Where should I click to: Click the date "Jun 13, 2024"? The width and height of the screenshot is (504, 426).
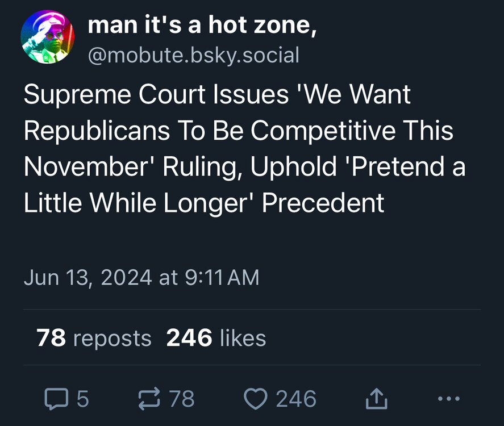88,277
